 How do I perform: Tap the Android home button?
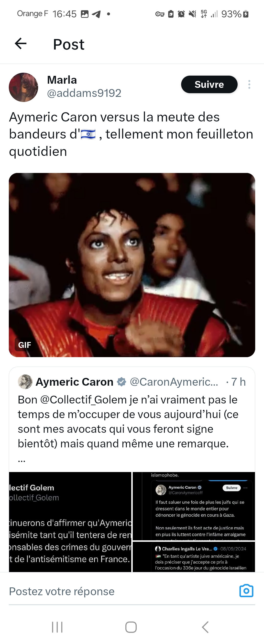coord(131,627)
